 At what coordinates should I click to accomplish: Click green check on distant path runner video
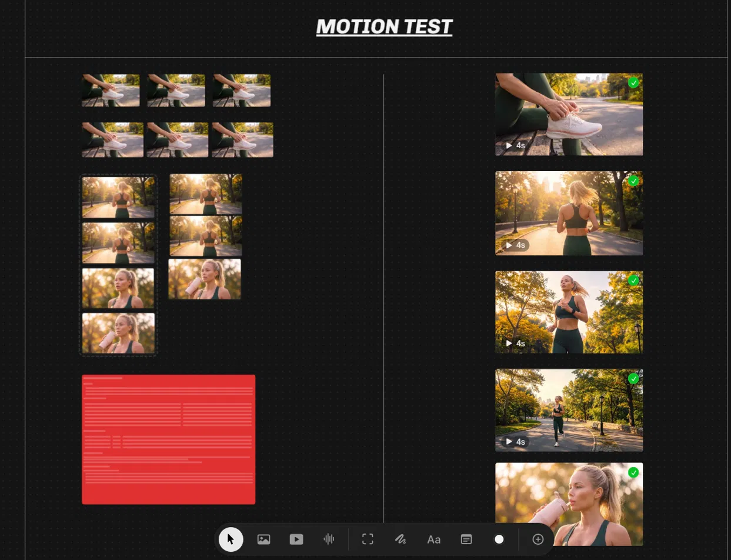point(633,379)
